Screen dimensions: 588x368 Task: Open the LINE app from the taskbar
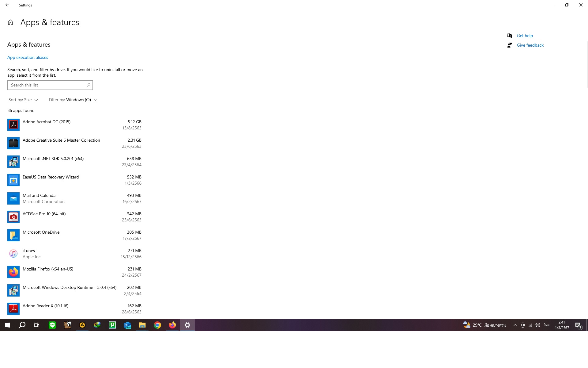pyautogui.click(x=52, y=325)
